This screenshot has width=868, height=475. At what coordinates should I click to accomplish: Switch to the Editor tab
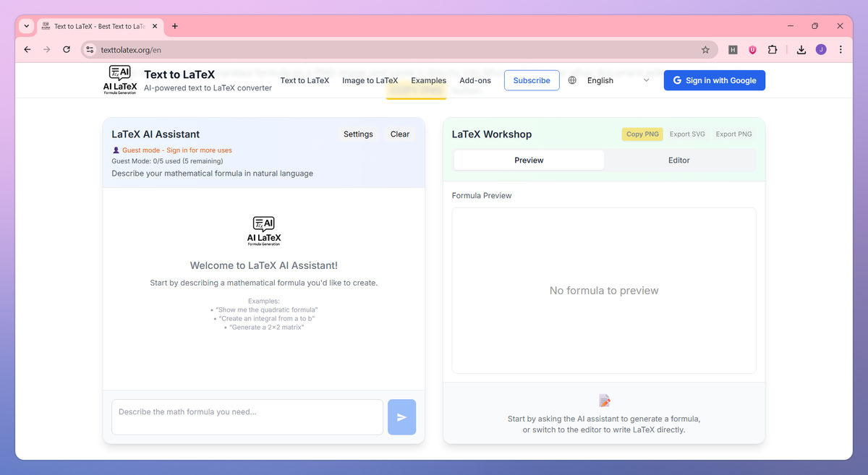[x=678, y=160]
